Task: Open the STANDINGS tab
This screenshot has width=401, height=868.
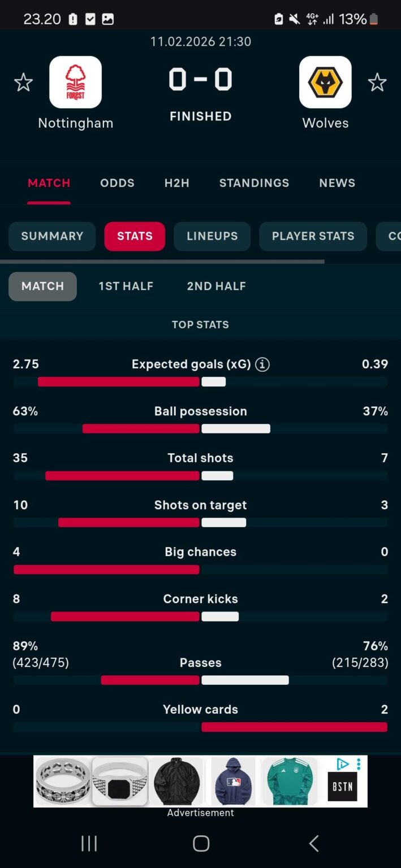Action: click(x=254, y=183)
